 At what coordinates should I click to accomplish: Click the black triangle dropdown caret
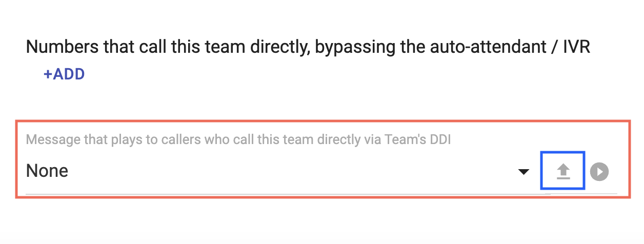coord(524,172)
